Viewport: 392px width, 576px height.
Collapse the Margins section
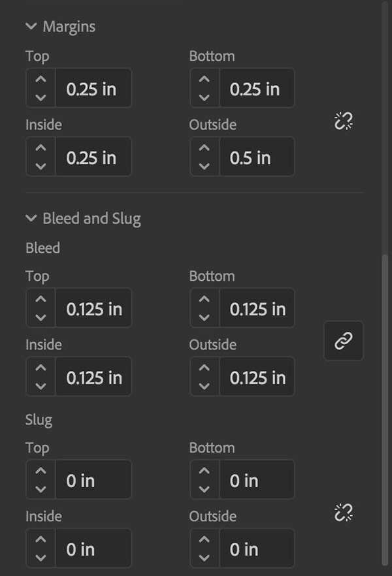(x=31, y=26)
